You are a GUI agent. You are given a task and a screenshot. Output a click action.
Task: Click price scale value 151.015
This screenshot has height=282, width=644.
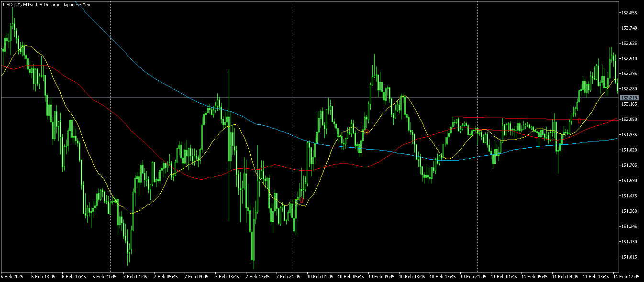click(x=628, y=257)
